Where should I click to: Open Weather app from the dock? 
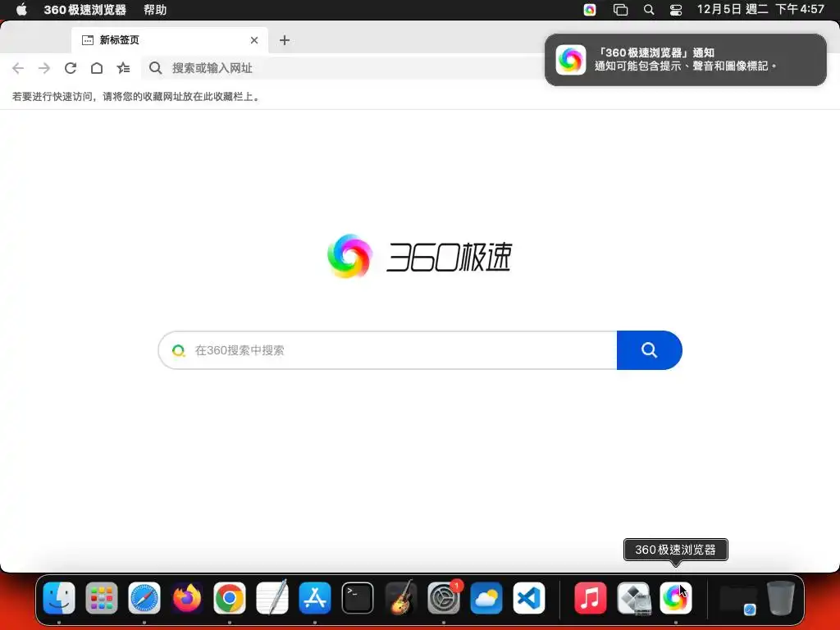[486, 598]
